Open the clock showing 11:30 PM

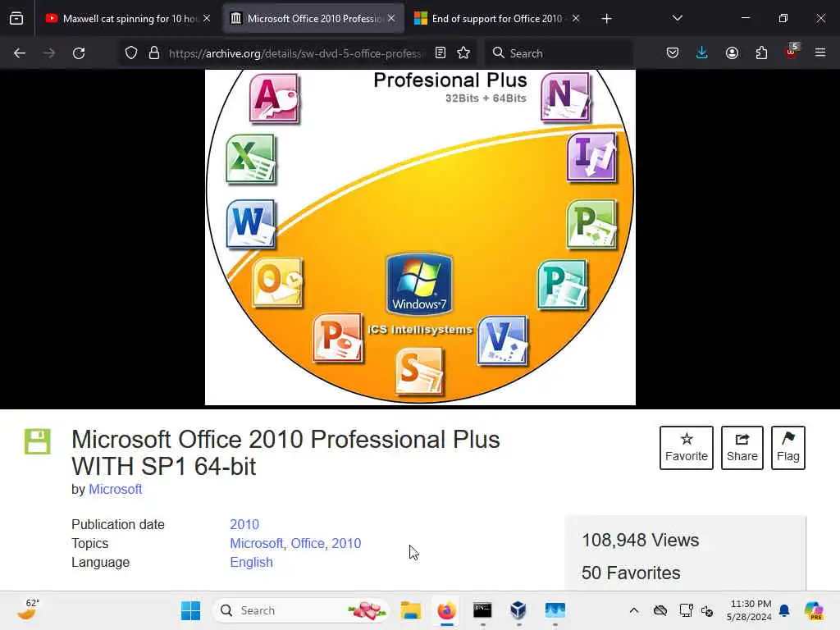(x=749, y=610)
